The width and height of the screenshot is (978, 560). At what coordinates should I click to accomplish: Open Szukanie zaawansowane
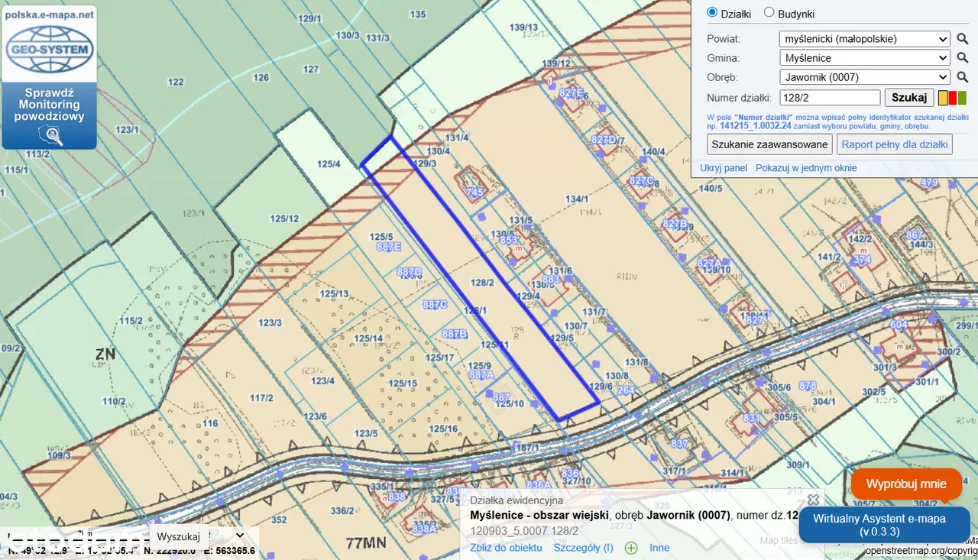tap(769, 144)
